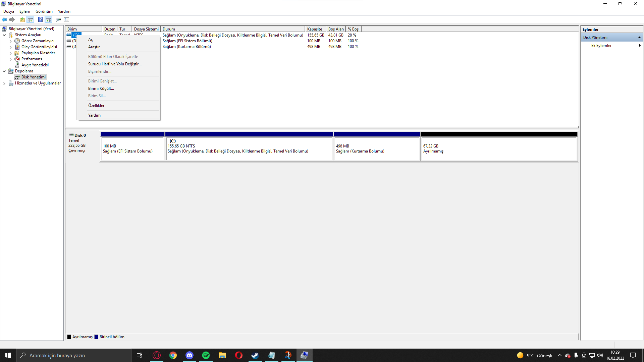644x362 pixels.
Task: Collapse the Sistem Araçları tree node
Action: tap(4, 35)
